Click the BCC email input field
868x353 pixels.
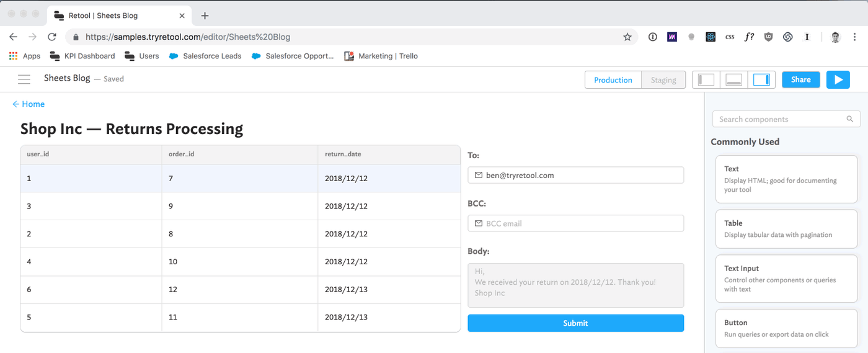tap(575, 223)
